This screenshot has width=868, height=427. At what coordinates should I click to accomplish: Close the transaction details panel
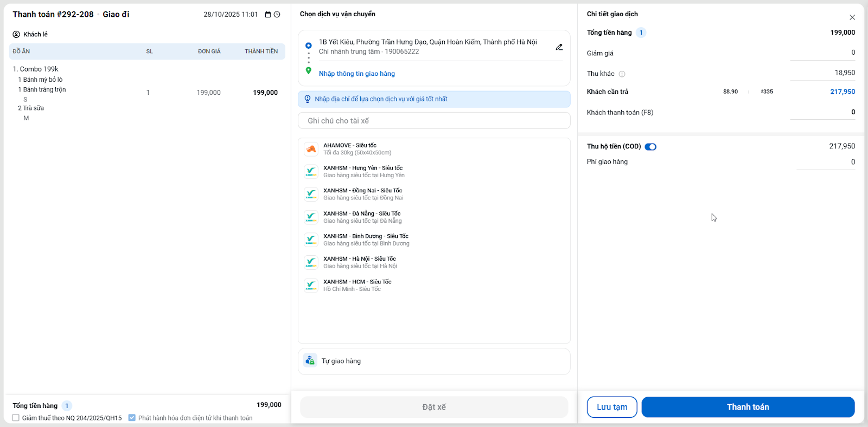point(852,17)
